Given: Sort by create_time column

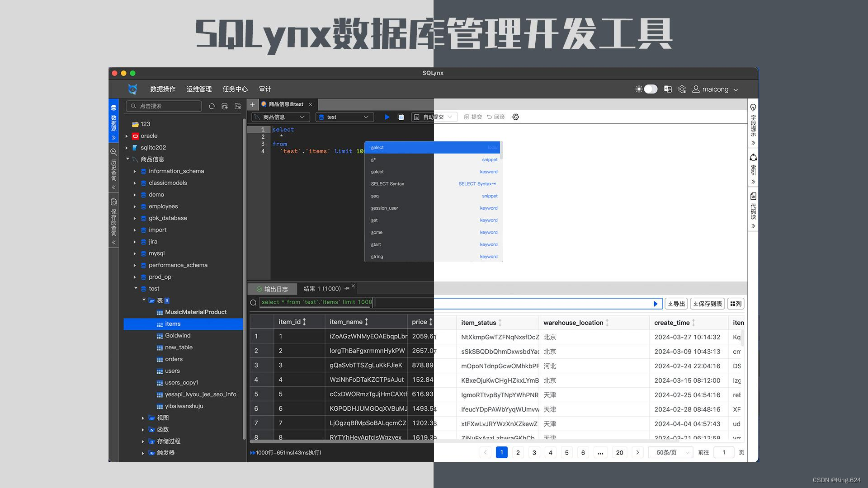Looking at the screenshot, I should click(693, 323).
